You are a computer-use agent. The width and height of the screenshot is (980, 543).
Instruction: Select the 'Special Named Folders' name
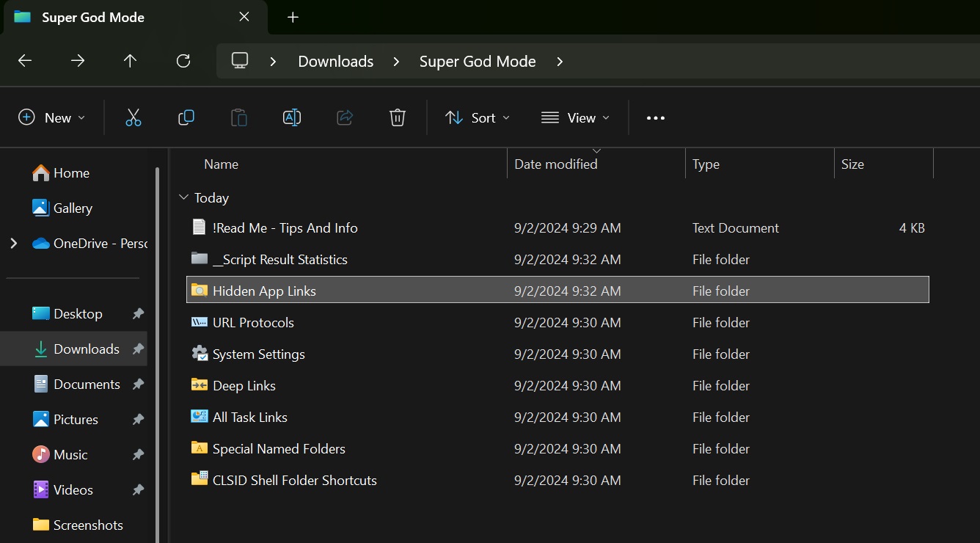(x=279, y=448)
